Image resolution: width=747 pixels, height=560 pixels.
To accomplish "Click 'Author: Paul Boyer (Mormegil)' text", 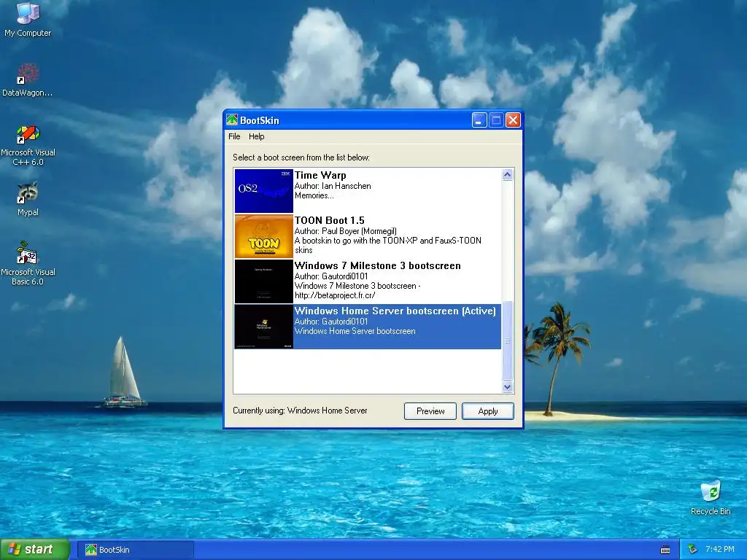I will tap(345, 231).
